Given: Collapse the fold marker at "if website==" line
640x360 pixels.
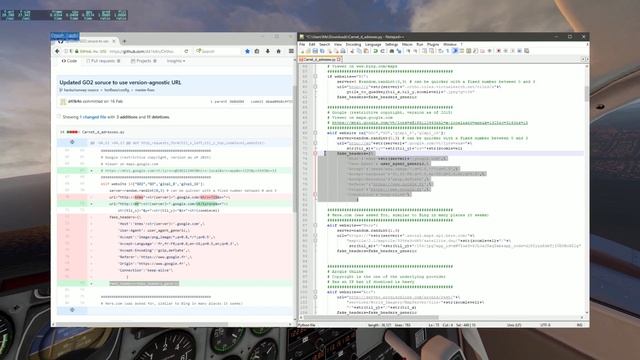Looking at the screenshot, I should (315, 76).
